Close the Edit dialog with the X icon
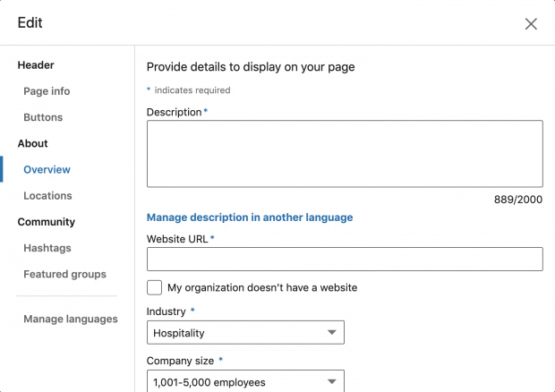555x392 pixels. click(x=531, y=24)
